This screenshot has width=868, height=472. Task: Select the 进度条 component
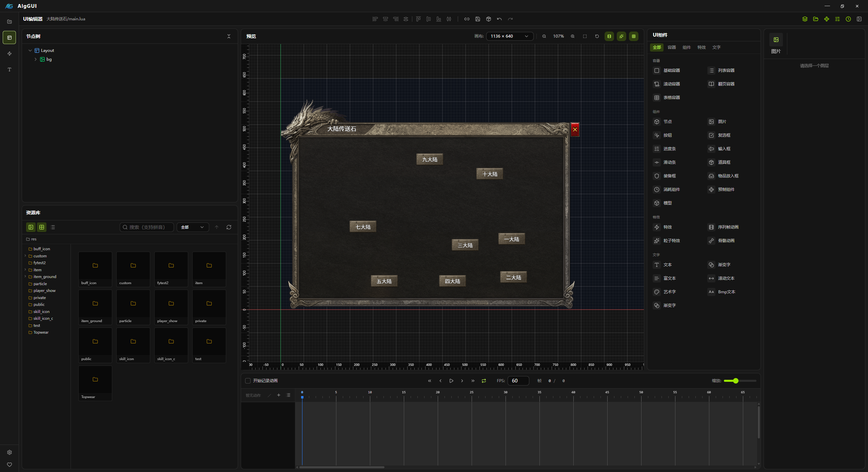tap(669, 149)
